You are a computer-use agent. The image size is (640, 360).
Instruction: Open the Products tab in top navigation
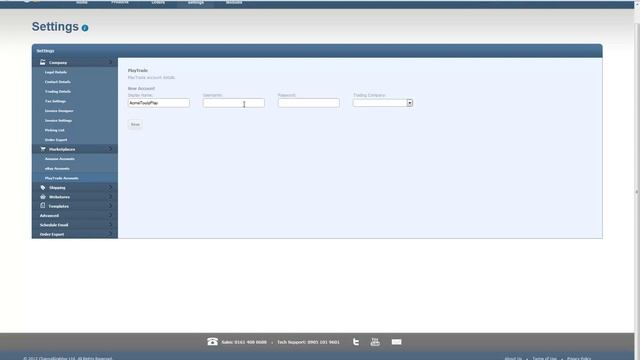coord(120,2)
